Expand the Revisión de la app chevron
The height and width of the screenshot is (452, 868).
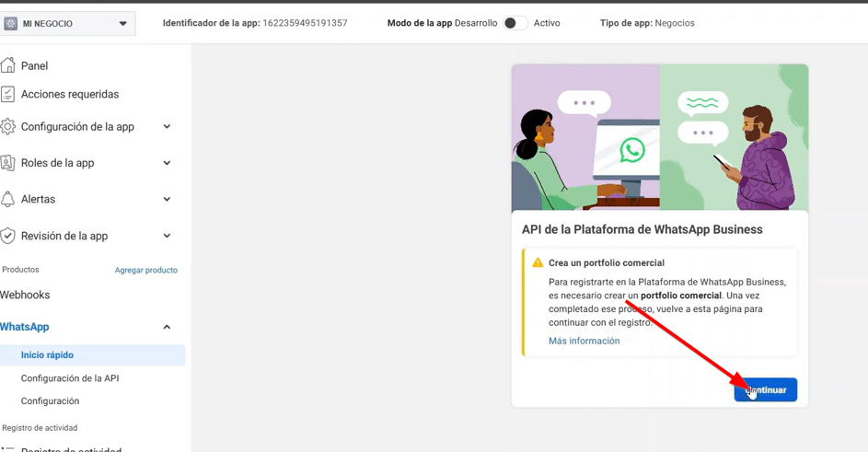(x=167, y=236)
